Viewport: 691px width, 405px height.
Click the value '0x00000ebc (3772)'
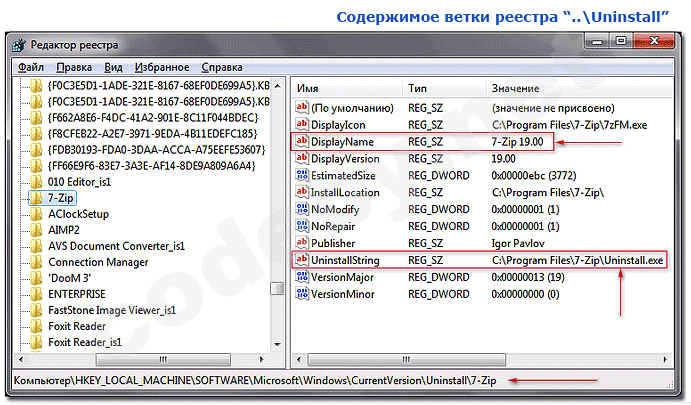(x=534, y=176)
